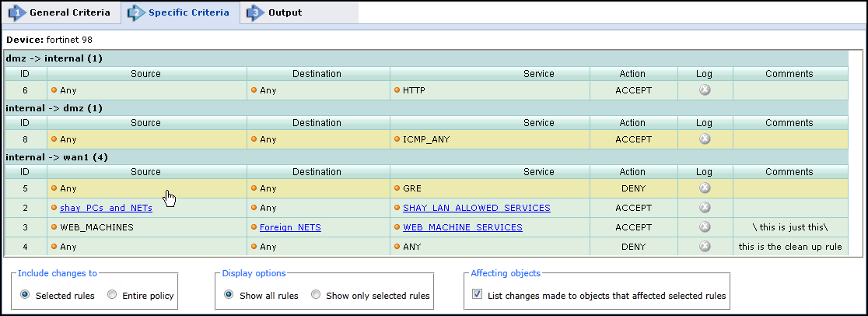868x316 pixels.
Task: Click the SHAY_LAN_ALLOWED_SERVICES link
Action: tap(476, 208)
